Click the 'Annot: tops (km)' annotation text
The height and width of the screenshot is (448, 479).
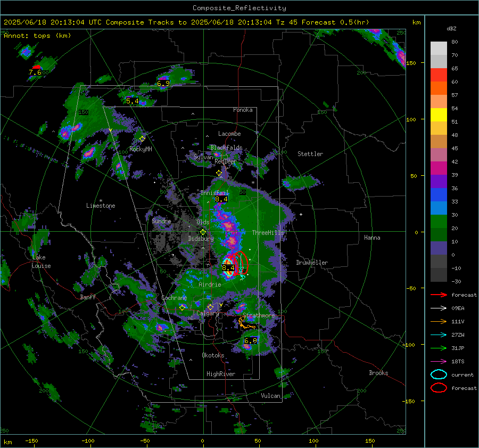click(37, 36)
